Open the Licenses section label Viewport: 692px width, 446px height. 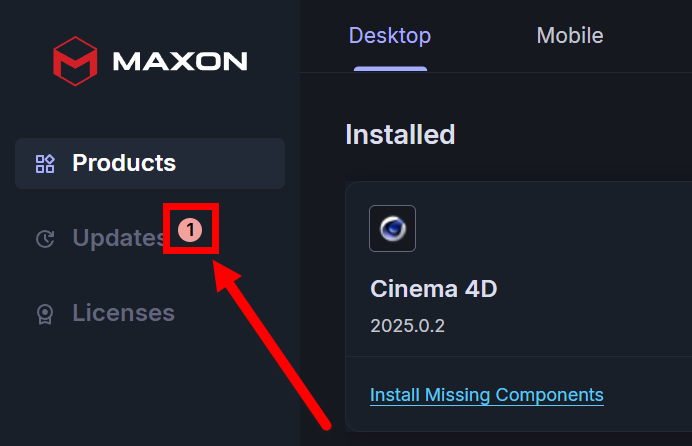coord(123,313)
